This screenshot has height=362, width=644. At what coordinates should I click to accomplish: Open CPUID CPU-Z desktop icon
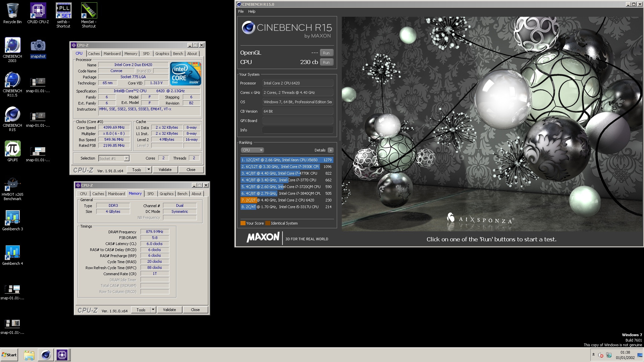(38, 13)
